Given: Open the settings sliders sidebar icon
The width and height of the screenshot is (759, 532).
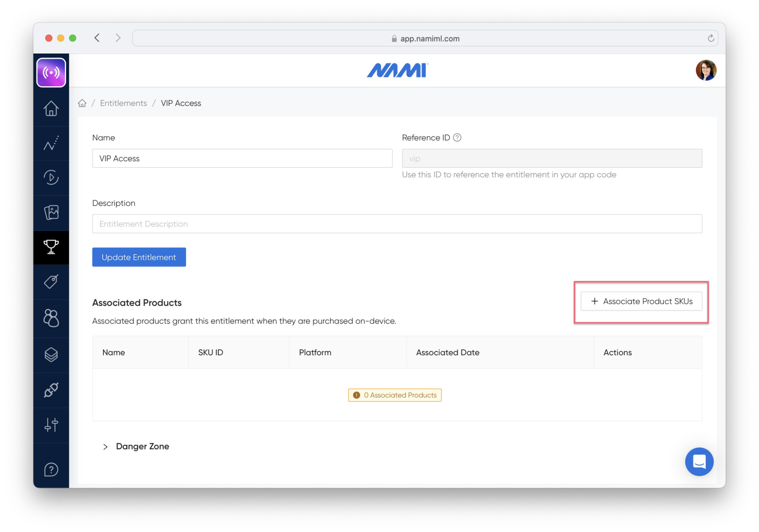Looking at the screenshot, I should [51, 425].
